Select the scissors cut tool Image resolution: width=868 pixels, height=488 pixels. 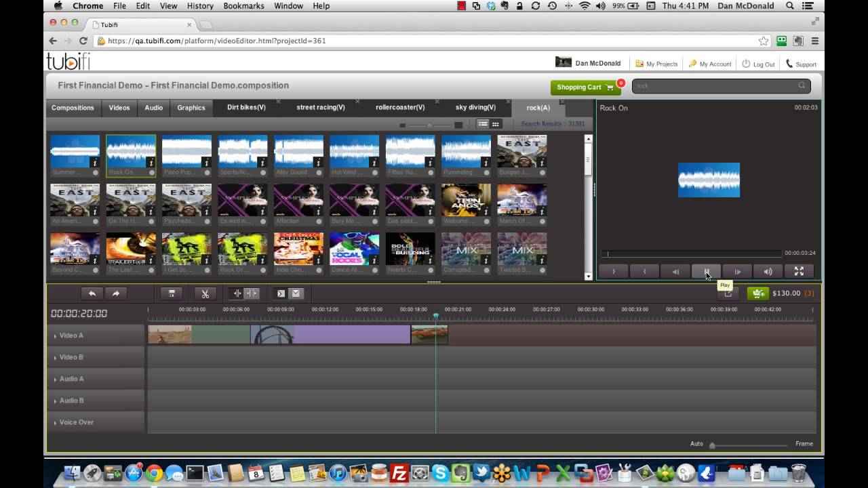205,293
